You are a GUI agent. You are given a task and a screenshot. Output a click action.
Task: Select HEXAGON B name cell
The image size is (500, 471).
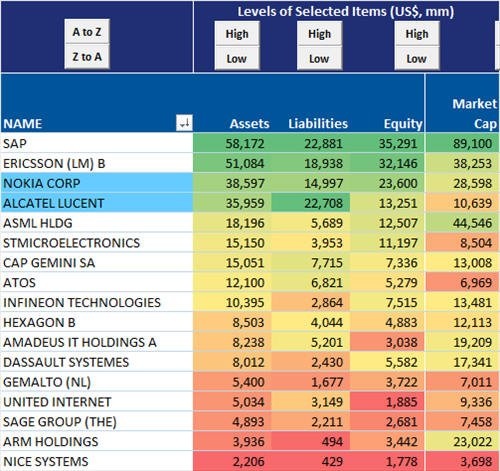(97, 322)
